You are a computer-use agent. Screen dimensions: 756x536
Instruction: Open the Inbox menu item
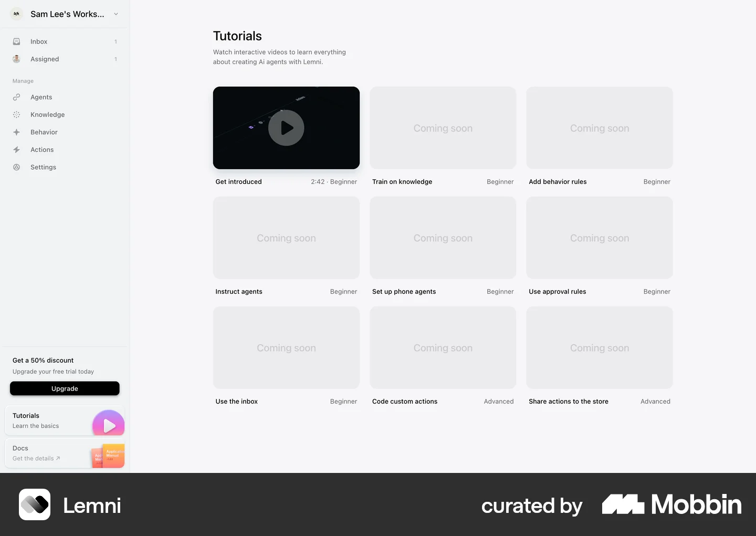pos(65,42)
